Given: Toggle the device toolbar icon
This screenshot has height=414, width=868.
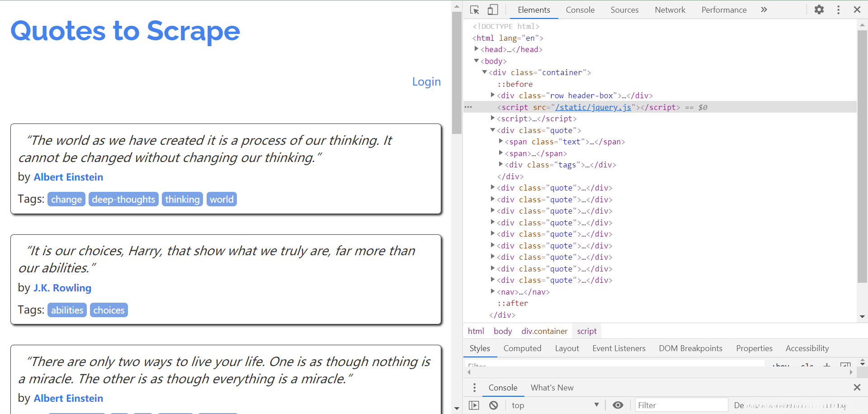Looking at the screenshot, I should pyautogui.click(x=493, y=10).
